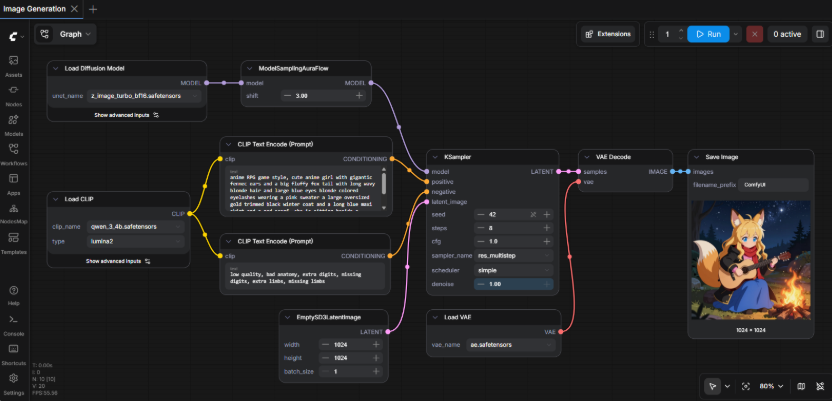The image size is (832, 401).
Task: Increase the width value
Action: coord(376,345)
